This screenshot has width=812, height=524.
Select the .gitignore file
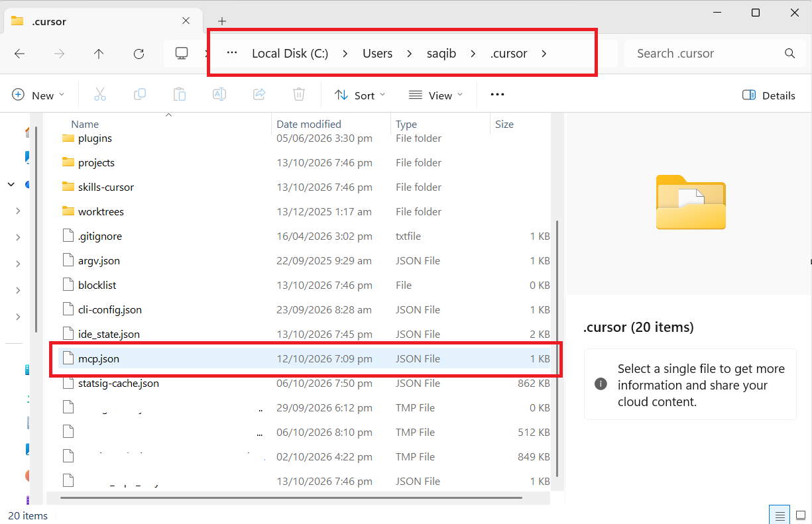(306, 236)
